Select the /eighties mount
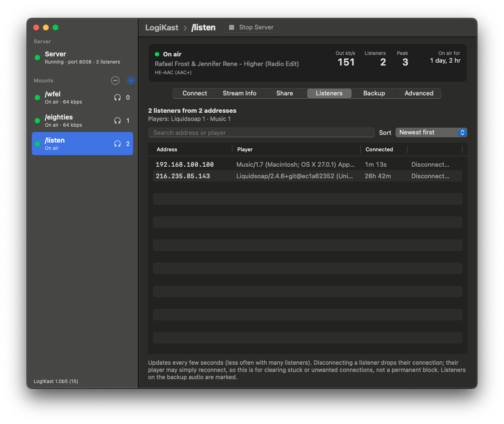Image resolution: width=504 pixels, height=424 pixels. [x=82, y=121]
